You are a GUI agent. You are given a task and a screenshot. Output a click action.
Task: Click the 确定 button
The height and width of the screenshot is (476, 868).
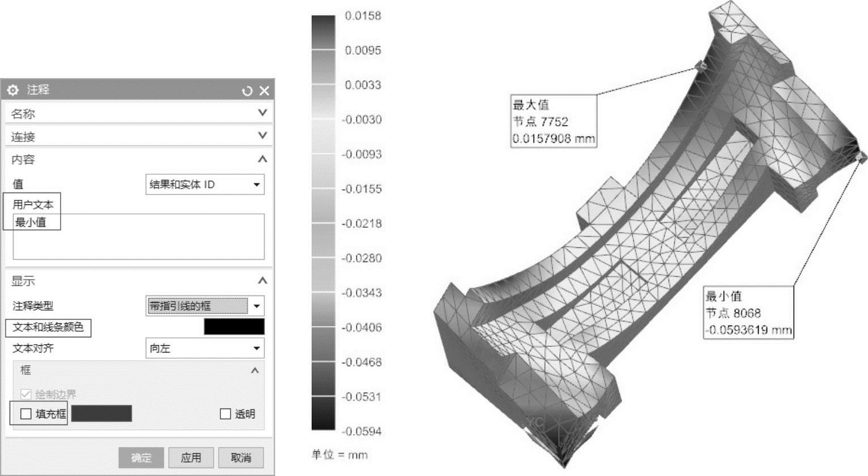point(141,457)
